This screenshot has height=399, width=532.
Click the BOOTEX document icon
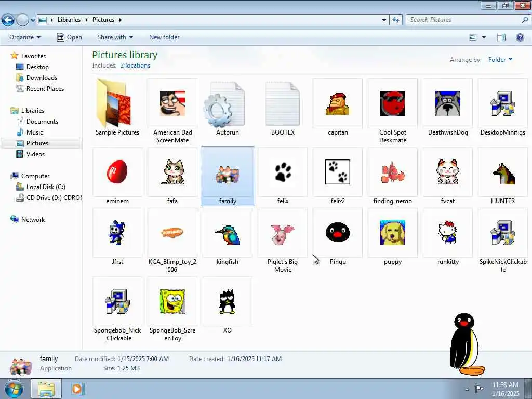tap(283, 103)
